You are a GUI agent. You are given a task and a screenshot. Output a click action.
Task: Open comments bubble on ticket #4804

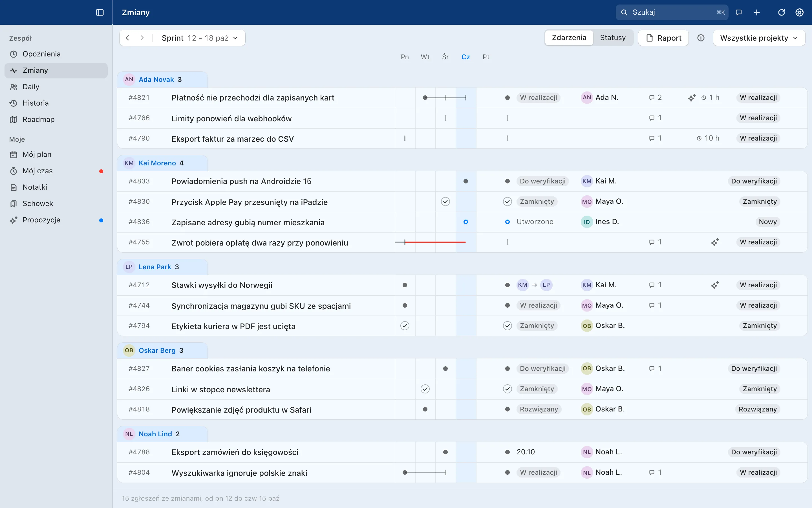655,472
